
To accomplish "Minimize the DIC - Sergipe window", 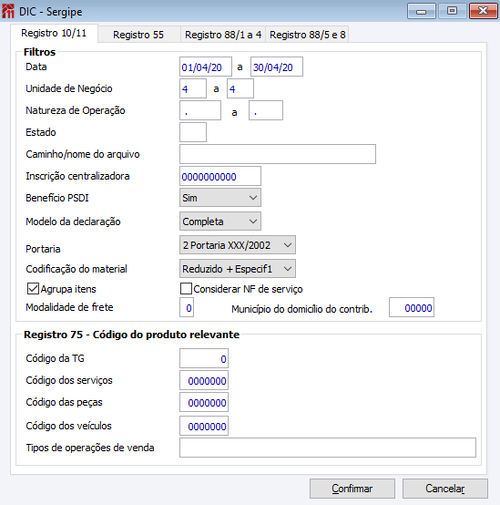I will point(421,11).
